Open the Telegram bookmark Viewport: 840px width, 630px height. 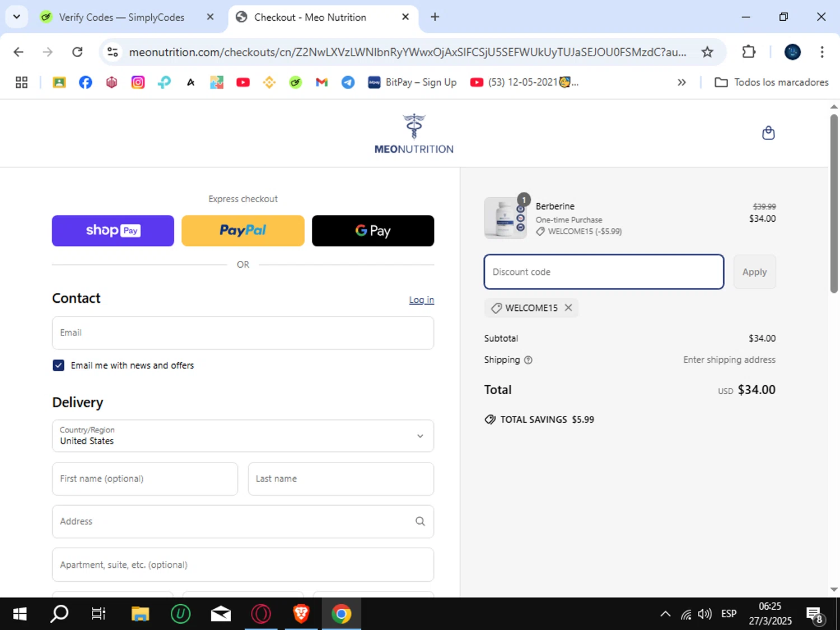[x=348, y=82]
